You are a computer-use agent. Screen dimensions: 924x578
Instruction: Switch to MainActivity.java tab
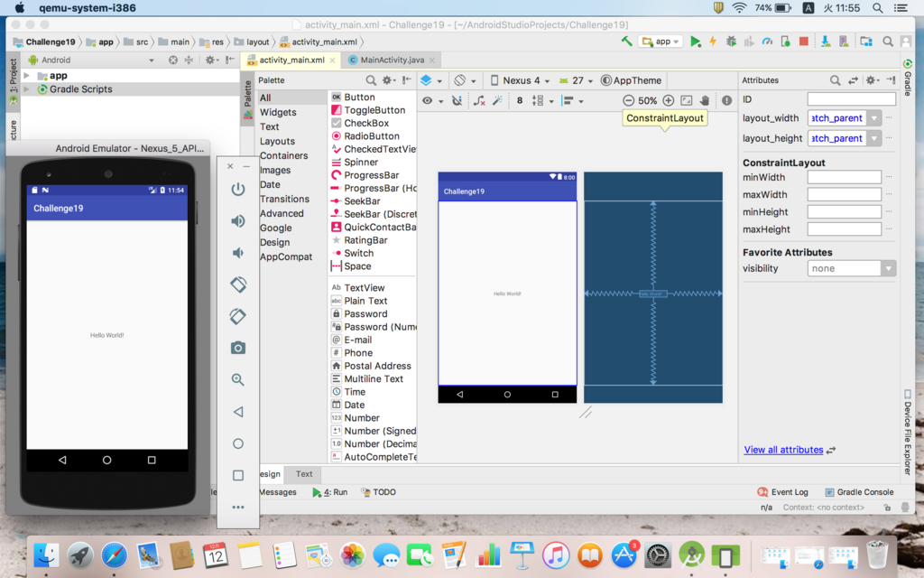[x=392, y=61]
